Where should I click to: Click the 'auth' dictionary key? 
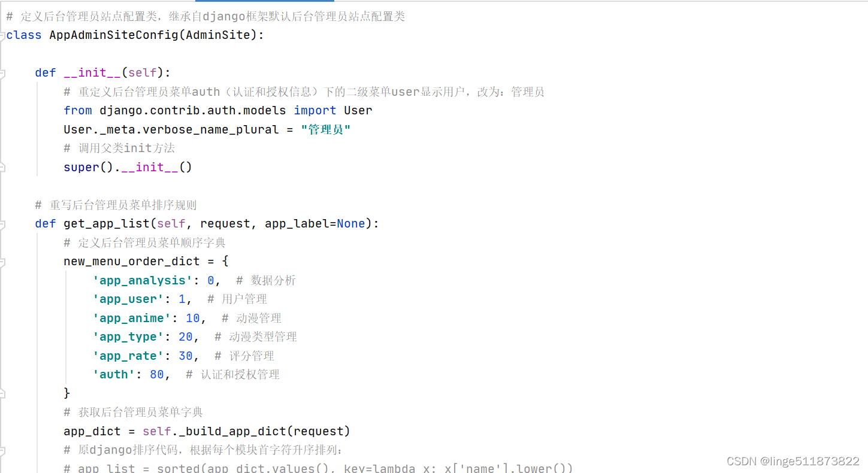tap(114, 375)
